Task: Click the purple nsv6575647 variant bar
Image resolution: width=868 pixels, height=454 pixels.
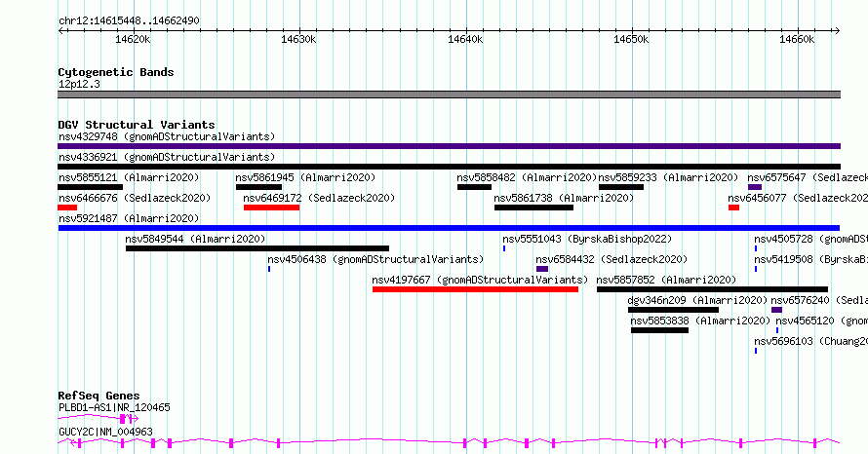Action: tap(755, 187)
